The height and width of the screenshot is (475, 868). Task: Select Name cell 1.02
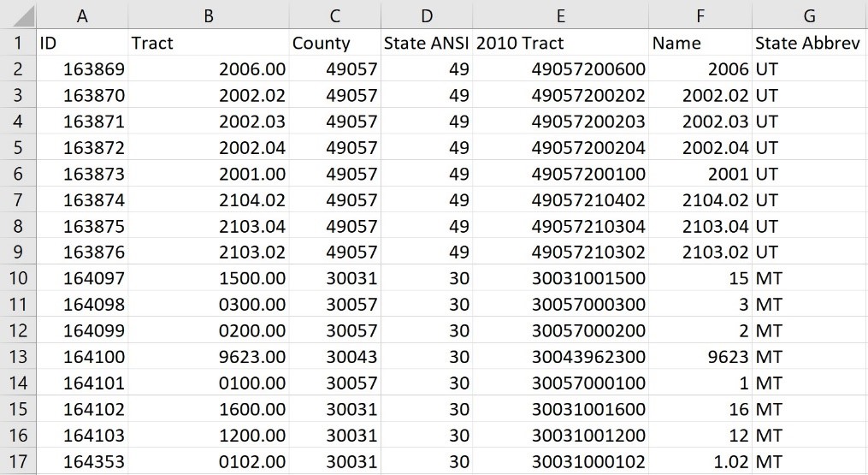pos(700,461)
